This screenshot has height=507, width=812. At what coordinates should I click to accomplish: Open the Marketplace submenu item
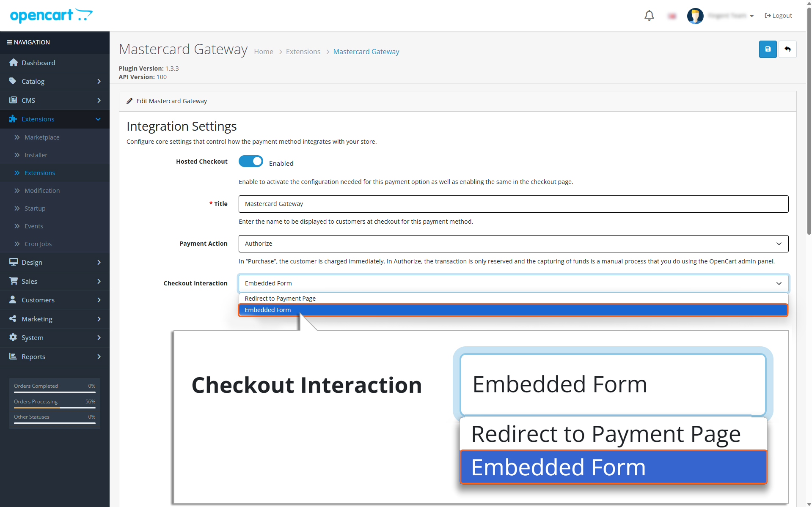(42, 137)
